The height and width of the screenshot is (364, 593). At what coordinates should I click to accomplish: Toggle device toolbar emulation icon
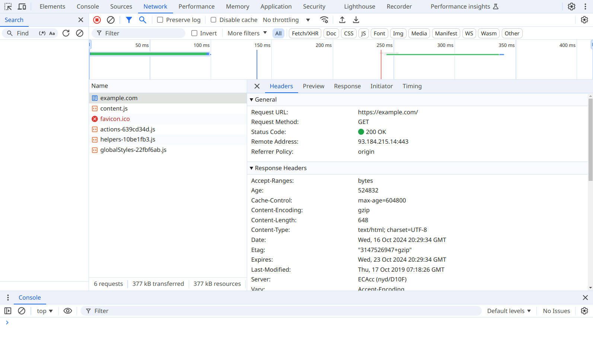tap(22, 7)
